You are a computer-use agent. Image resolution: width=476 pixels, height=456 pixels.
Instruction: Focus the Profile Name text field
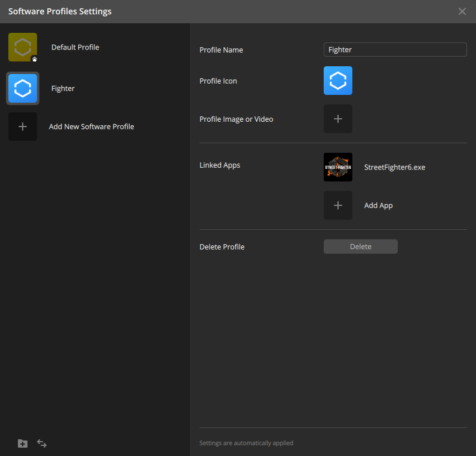(395, 50)
